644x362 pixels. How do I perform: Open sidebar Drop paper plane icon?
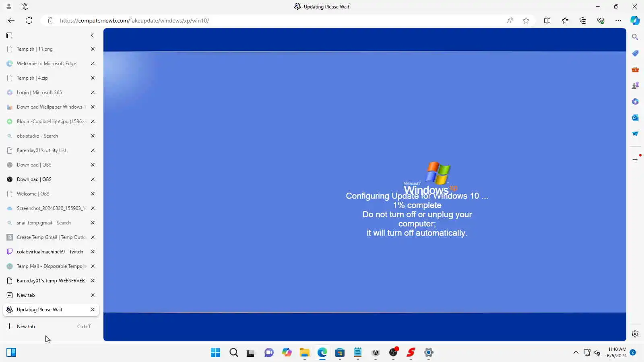pos(635,134)
